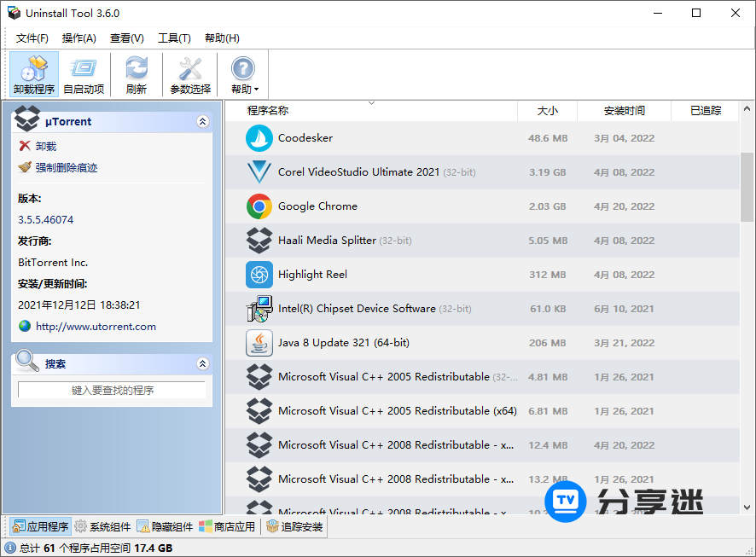Collapse the µTorrent info panel
The height and width of the screenshot is (557, 756).
click(202, 120)
